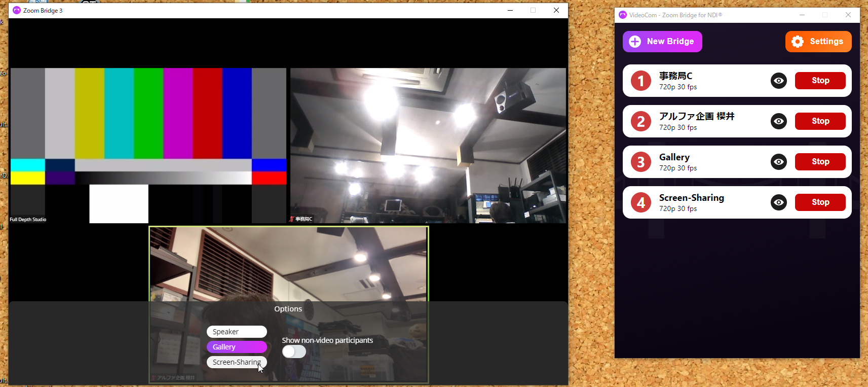Click the Options panel heading
The image size is (868, 387).
pos(288,309)
